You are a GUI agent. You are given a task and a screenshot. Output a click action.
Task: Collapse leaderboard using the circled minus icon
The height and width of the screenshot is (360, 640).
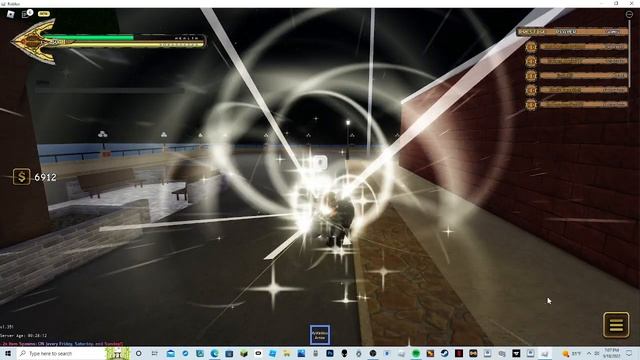point(629,14)
